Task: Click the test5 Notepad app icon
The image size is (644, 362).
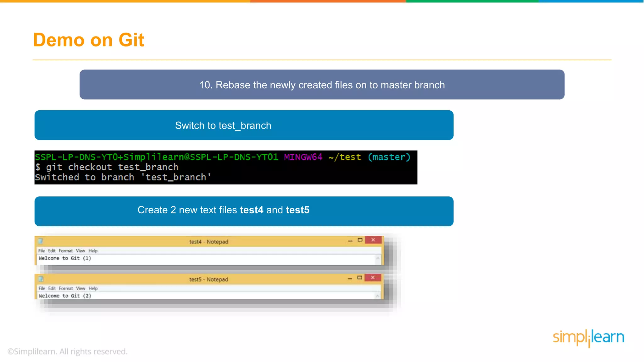Action: coord(41,279)
